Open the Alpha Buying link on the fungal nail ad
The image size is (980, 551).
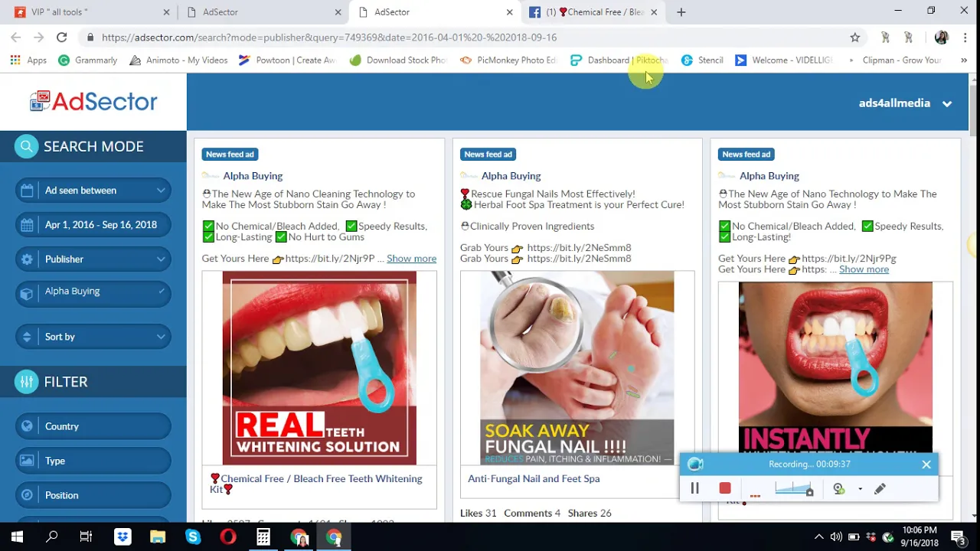click(x=511, y=176)
